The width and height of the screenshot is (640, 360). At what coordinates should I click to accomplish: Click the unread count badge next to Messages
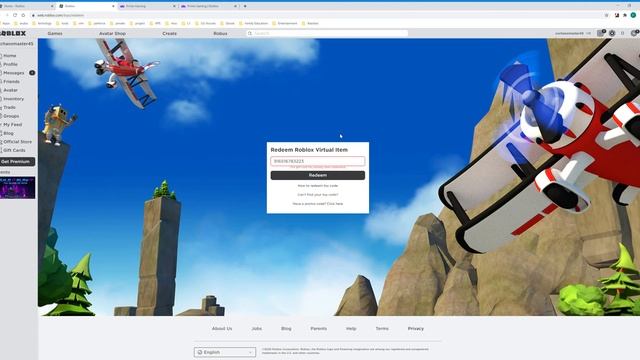tap(32, 73)
